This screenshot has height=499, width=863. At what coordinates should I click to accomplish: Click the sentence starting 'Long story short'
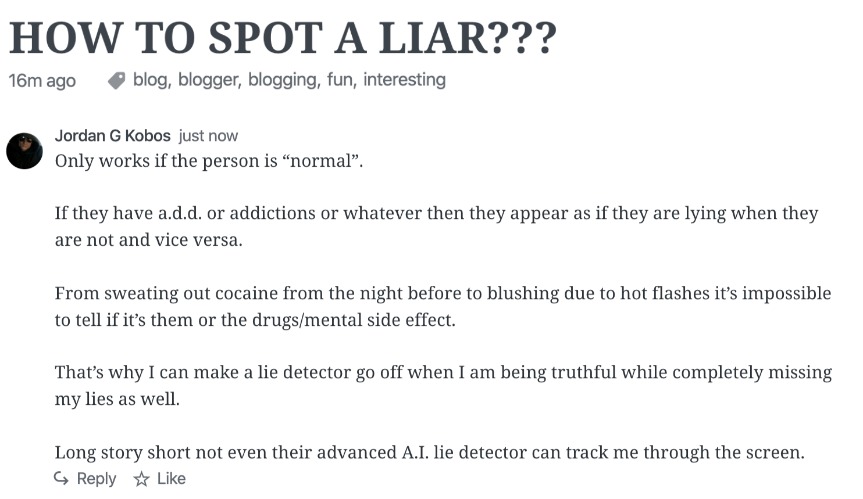point(430,452)
